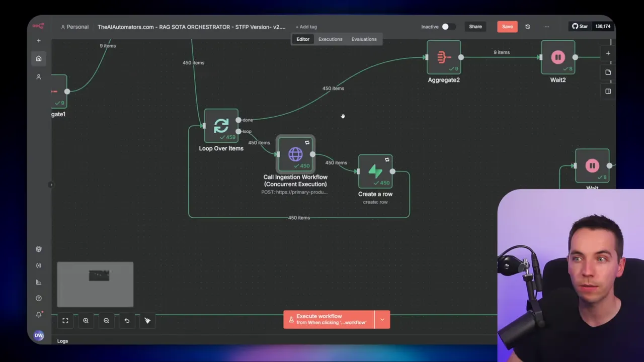Open Variables braces icon in sidebar
The height and width of the screenshot is (362, 644).
point(39,265)
